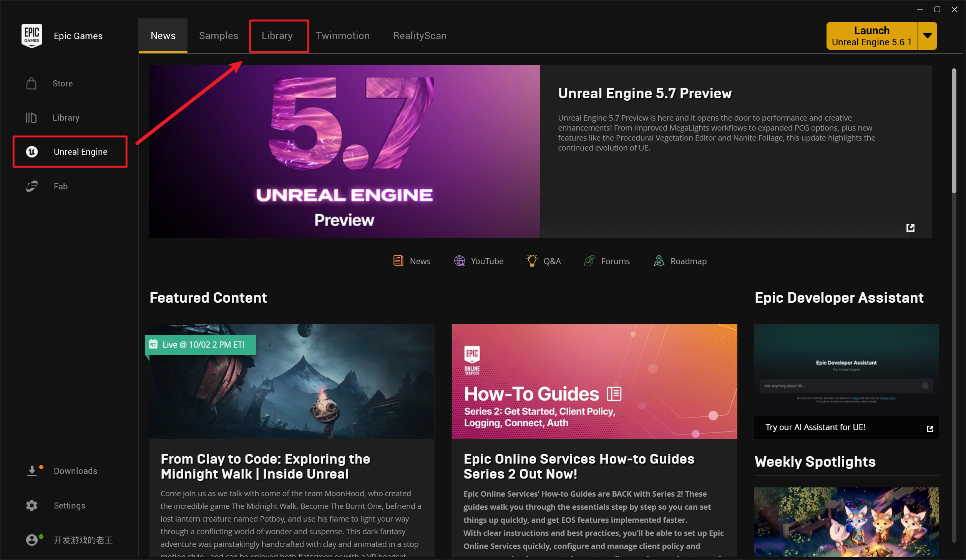Open the YouTube link
The height and width of the screenshot is (560, 966).
pyautogui.click(x=479, y=261)
